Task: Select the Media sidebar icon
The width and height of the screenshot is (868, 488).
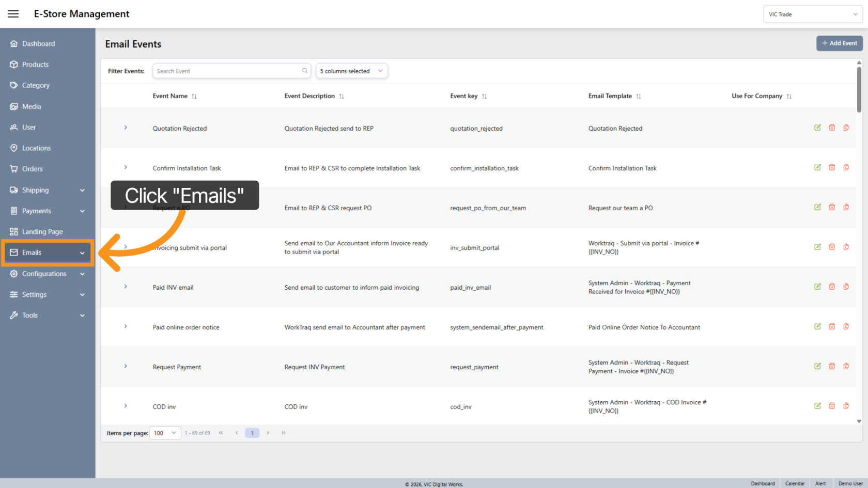Action: click(x=14, y=106)
